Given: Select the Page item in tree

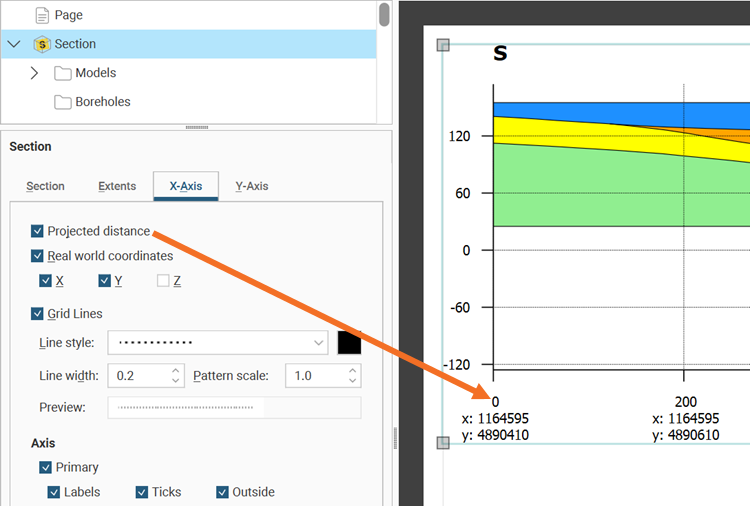Looking at the screenshot, I should [68, 15].
